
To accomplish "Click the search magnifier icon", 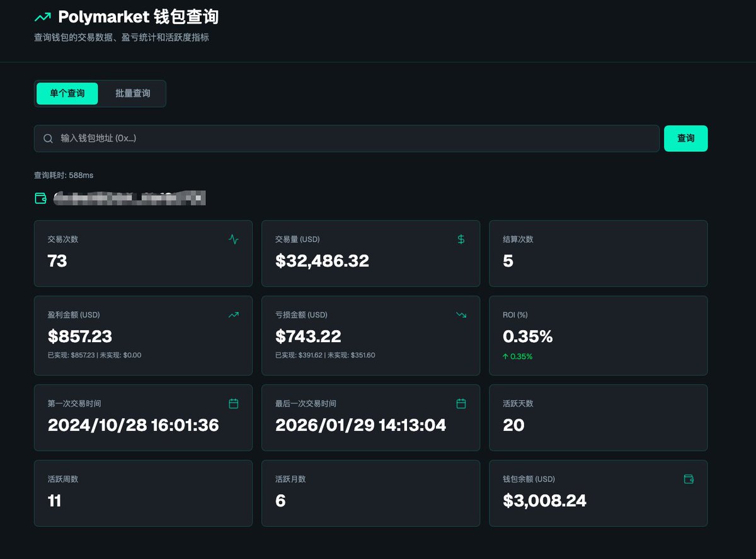I will pyautogui.click(x=48, y=139).
